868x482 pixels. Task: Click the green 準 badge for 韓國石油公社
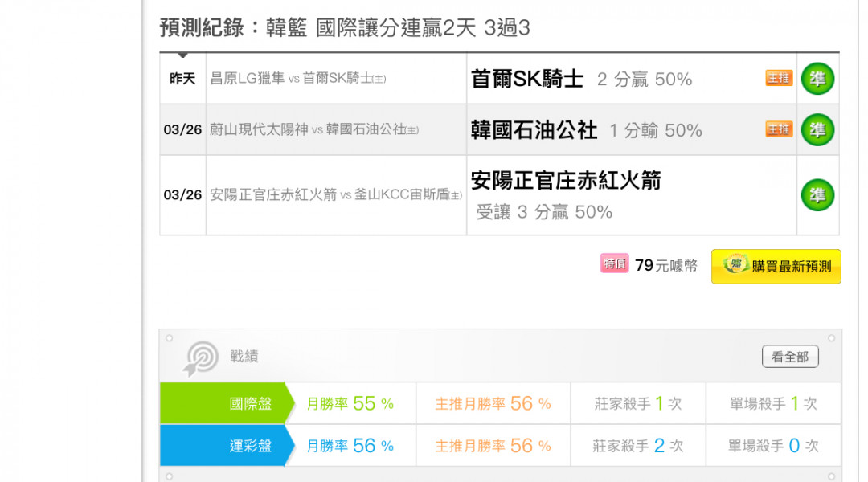coord(817,129)
